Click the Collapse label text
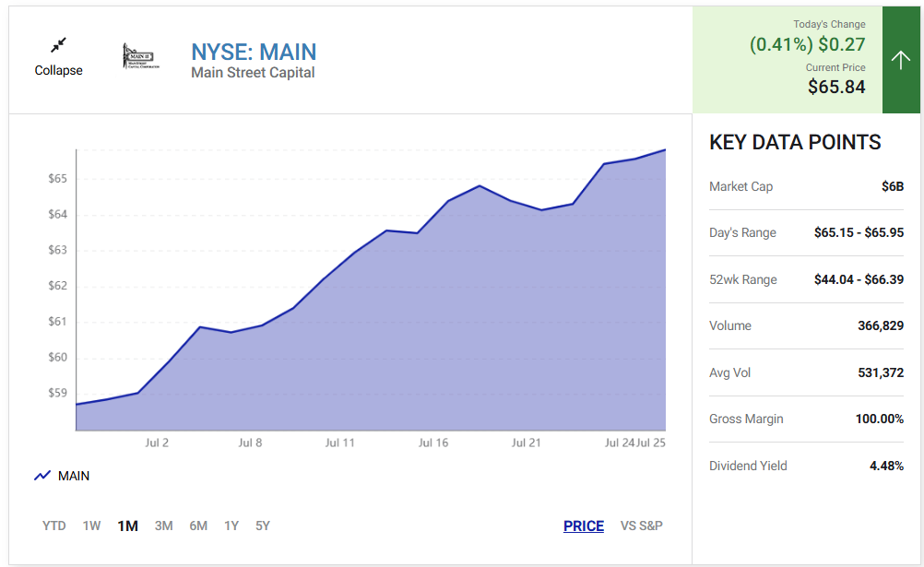Viewport: 924px width, 567px height. [x=58, y=70]
